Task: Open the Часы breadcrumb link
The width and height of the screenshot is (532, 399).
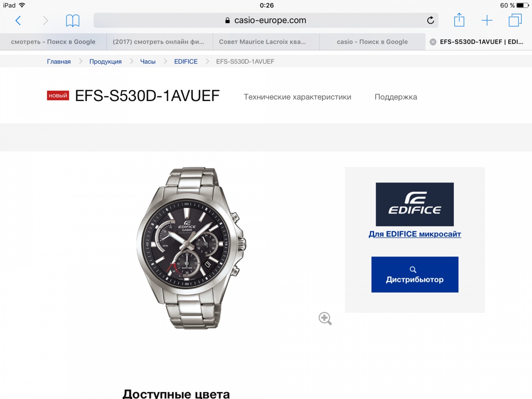Action: click(148, 62)
